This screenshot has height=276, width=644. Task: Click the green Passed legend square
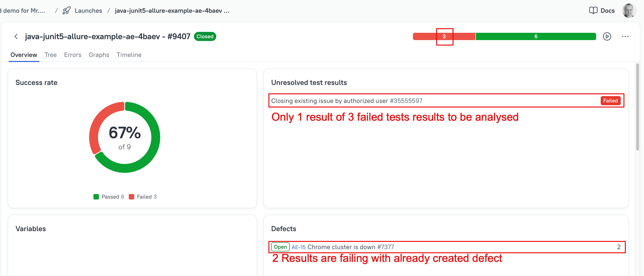point(96,197)
